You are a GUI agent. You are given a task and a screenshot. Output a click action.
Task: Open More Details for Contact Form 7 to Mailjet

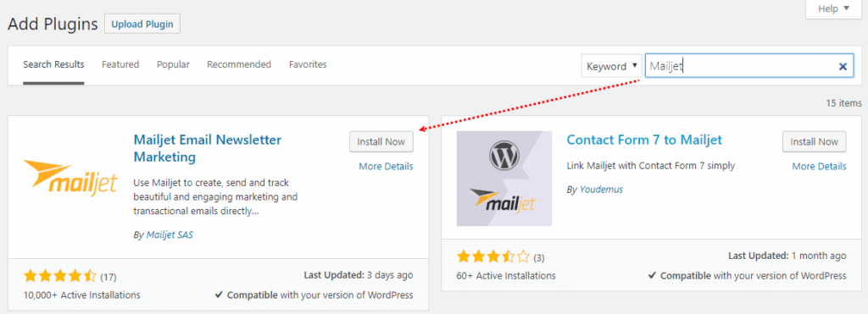click(820, 167)
